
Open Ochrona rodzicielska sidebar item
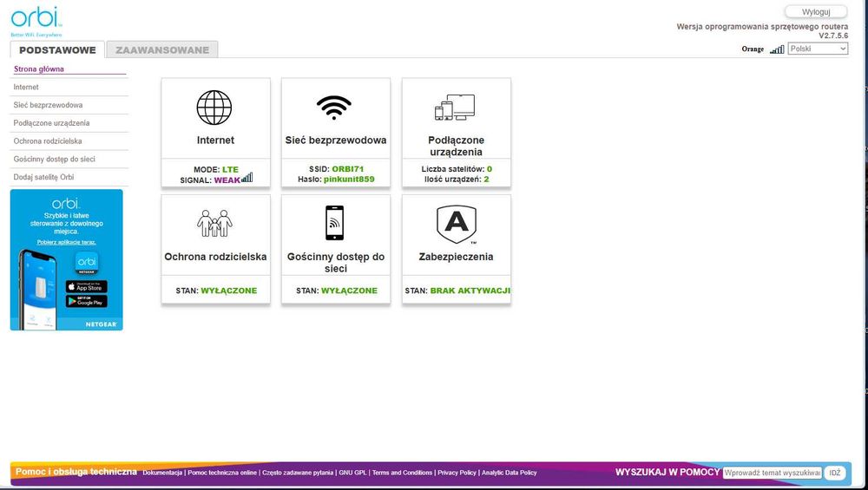pyautogui.click(x=48, y=141)
